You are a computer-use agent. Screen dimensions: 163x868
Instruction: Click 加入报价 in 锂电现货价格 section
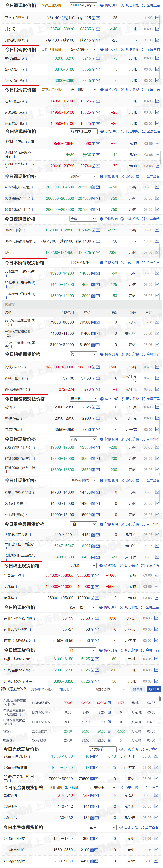tap(66, 690)
